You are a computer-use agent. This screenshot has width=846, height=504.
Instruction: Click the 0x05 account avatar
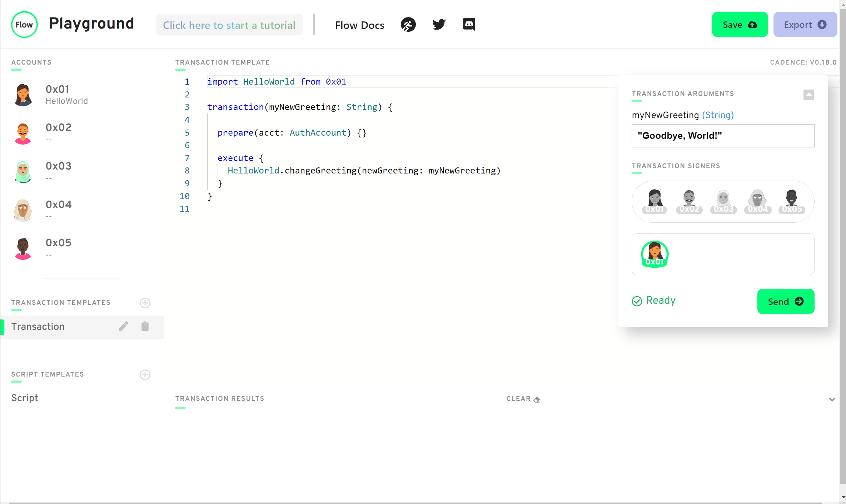(23, 248)
